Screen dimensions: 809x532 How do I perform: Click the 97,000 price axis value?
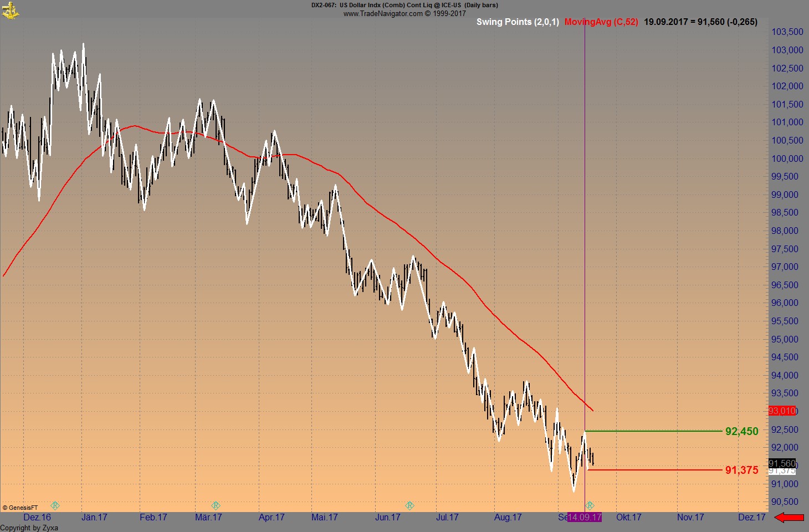(785, 267)
